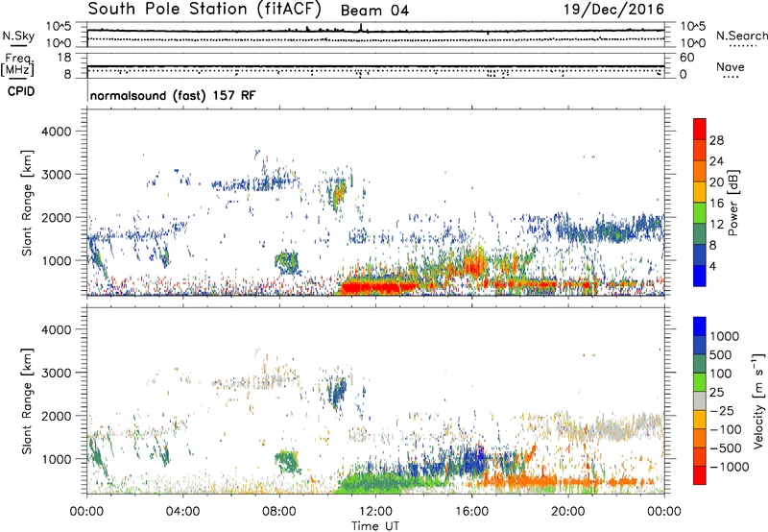
Task: Click the '1000' tick on velocity color bar
Action: (x=724, y=336)
